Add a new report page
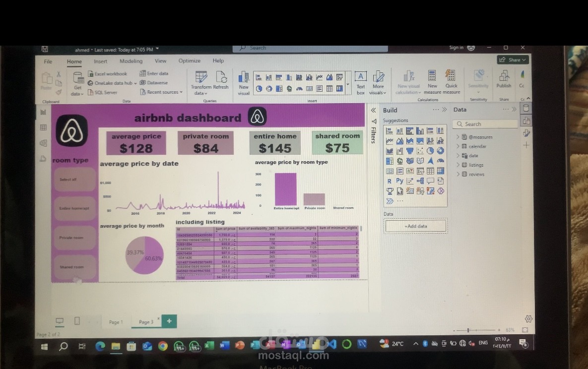This screenshot has width=588, height=369. tap(169, 321)
